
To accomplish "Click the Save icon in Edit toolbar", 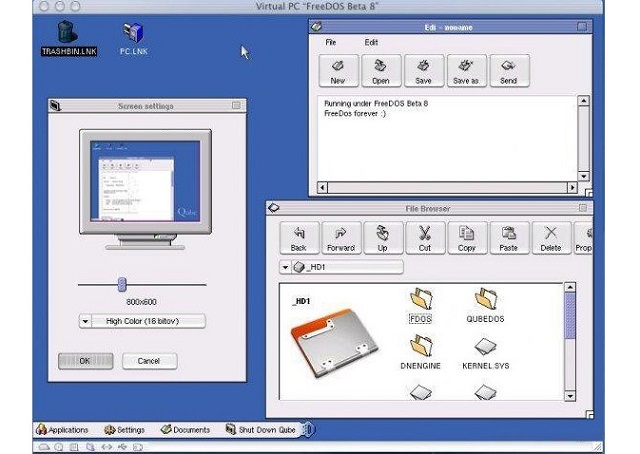I will point(423,71).
